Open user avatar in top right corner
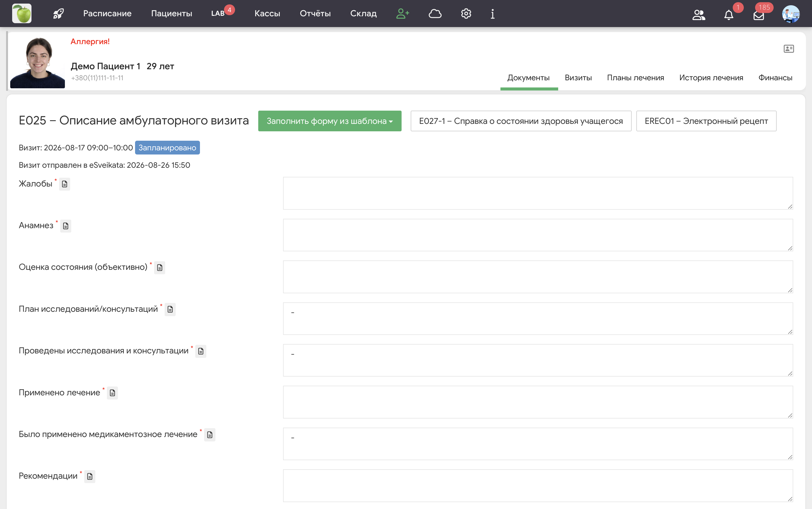 (x=791, y=14)
